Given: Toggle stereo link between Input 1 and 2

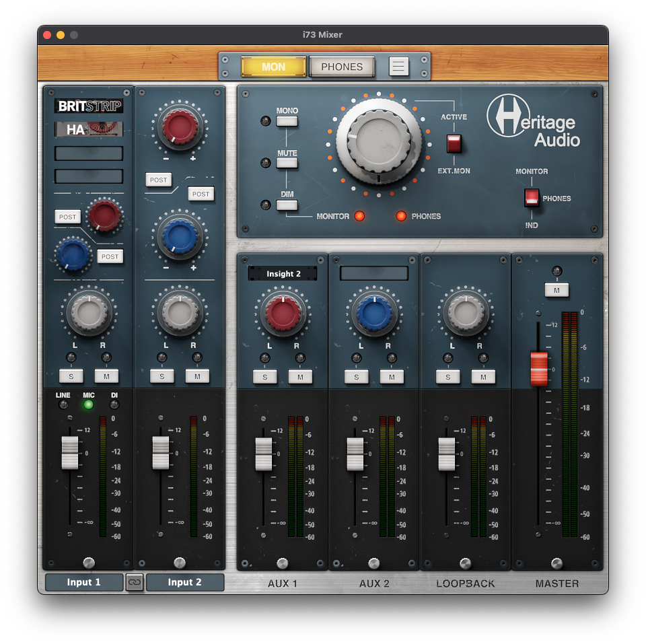Looking at the screenshot, I should coord(135,582).
